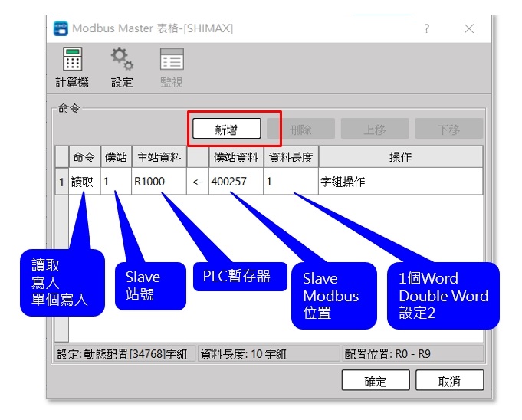Select row number 1 header
The width and height of the screenshot is (522, 420).
(x=61, y=182)
